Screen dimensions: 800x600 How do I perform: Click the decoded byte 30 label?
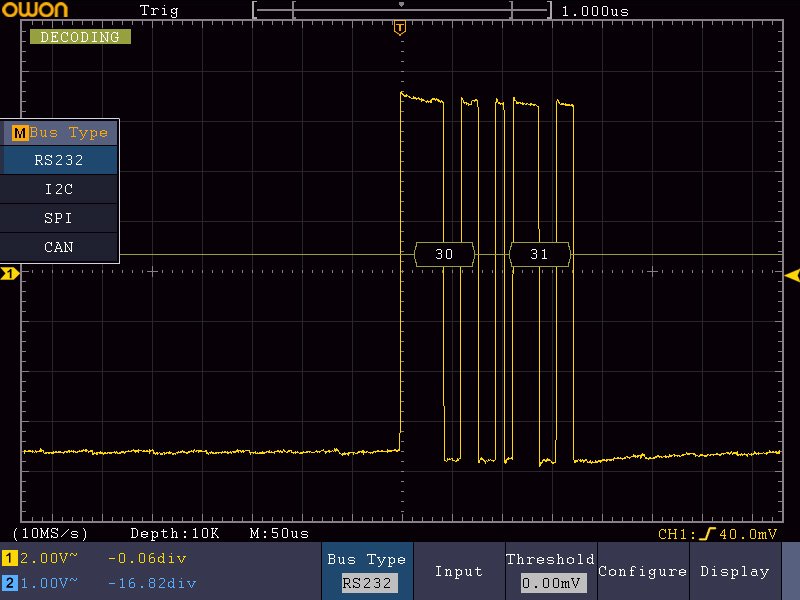pyautogui.click(x=444, y=255)
